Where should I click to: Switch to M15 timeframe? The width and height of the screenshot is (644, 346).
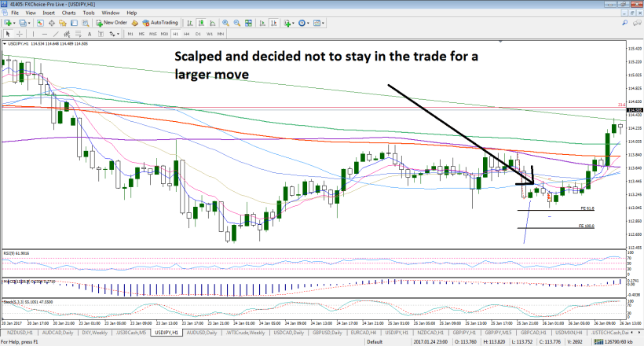(x=153, y=34)
